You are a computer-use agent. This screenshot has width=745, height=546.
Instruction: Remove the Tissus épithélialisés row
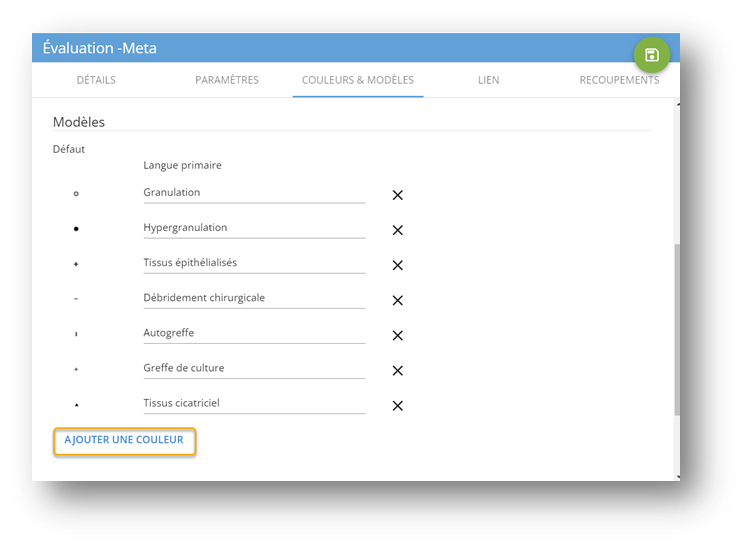pos(397,265)
